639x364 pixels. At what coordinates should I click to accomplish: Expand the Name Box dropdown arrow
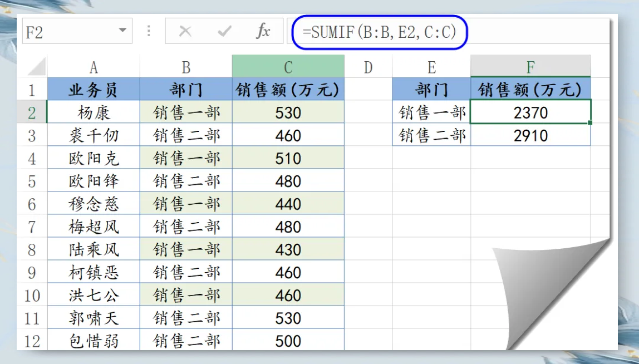coord(122,31)
